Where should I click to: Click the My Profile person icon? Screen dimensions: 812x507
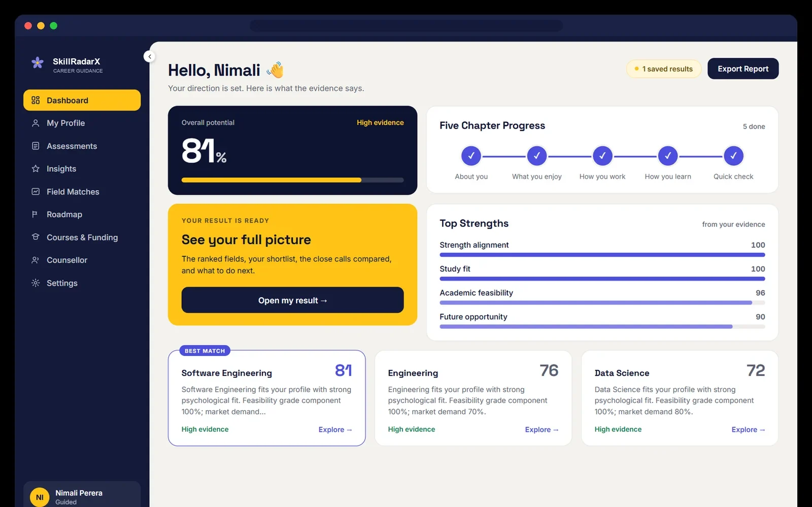36,123
